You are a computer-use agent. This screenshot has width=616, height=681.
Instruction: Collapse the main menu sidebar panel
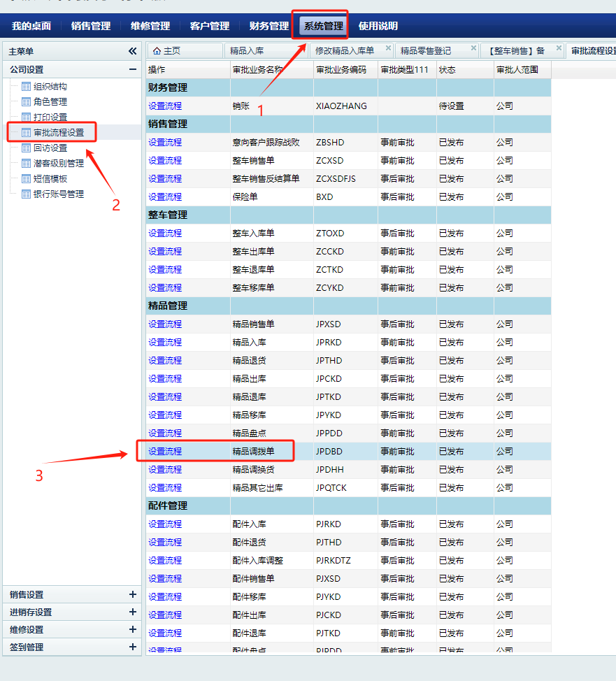point(132,51)
